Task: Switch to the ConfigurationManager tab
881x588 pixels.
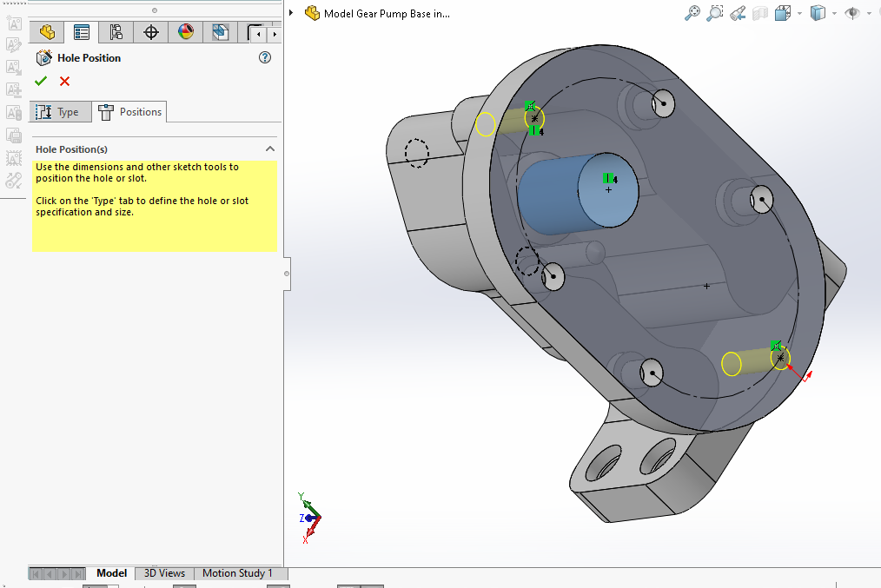Action: pyautogui.click(x=116, y=33)
